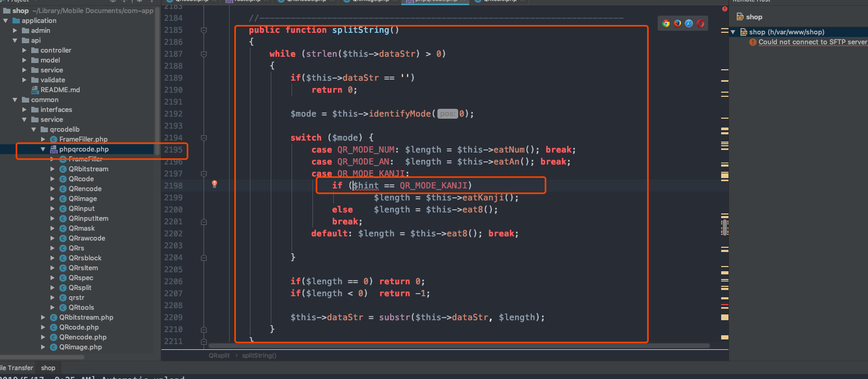Expand the admin folder
The height and width of the screenshot is (379, 868).
15,31
